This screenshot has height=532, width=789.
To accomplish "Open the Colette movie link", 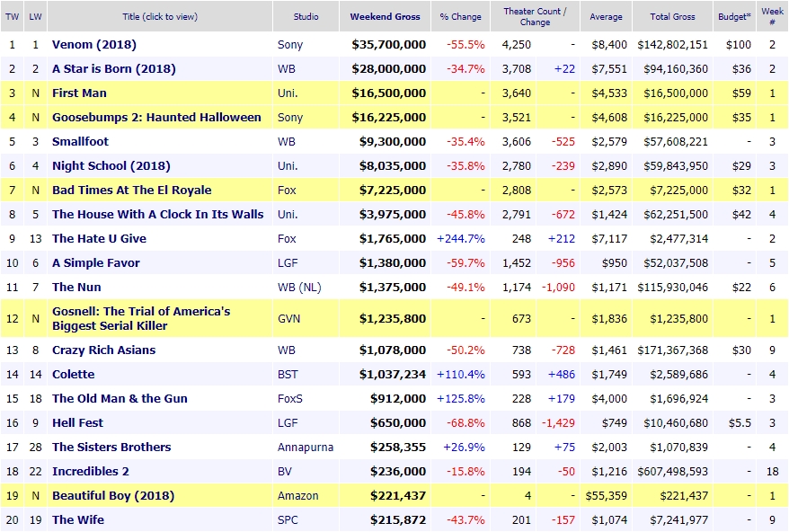I will pos(74,375).
